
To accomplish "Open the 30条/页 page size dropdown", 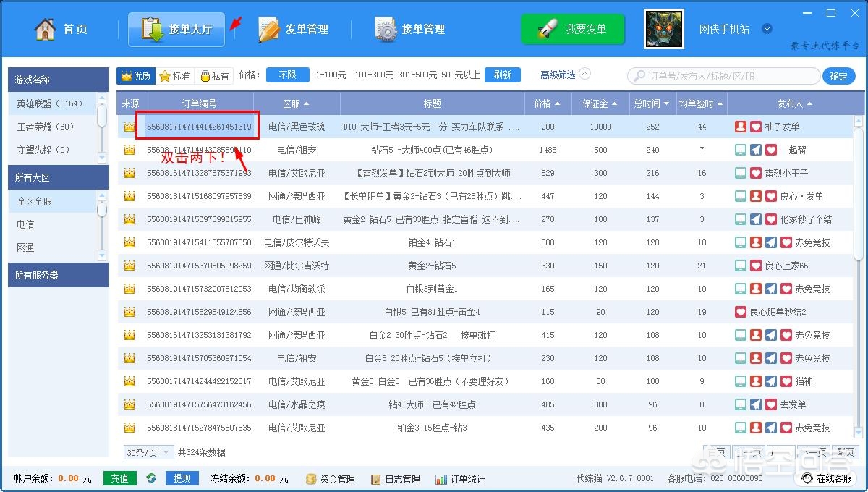I will pos(148,452).
